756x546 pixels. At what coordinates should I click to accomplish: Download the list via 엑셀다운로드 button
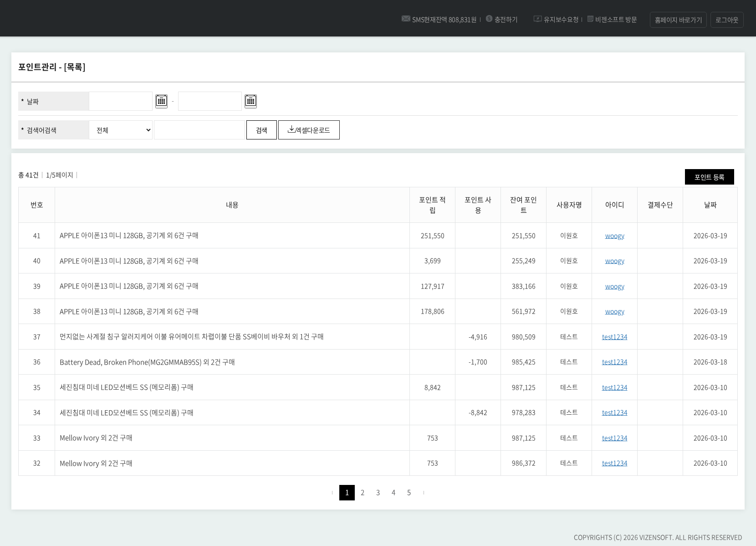click(309, 130)
